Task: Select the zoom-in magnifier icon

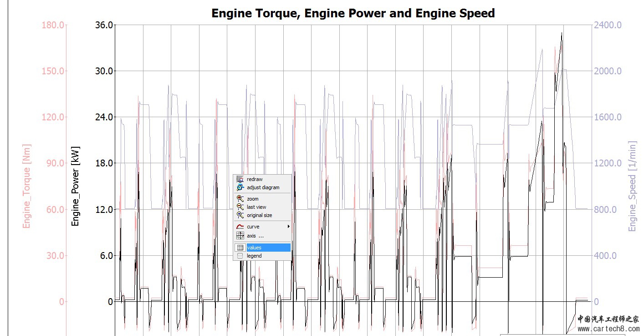Action: pyautogui.click(x=240, y=199)
